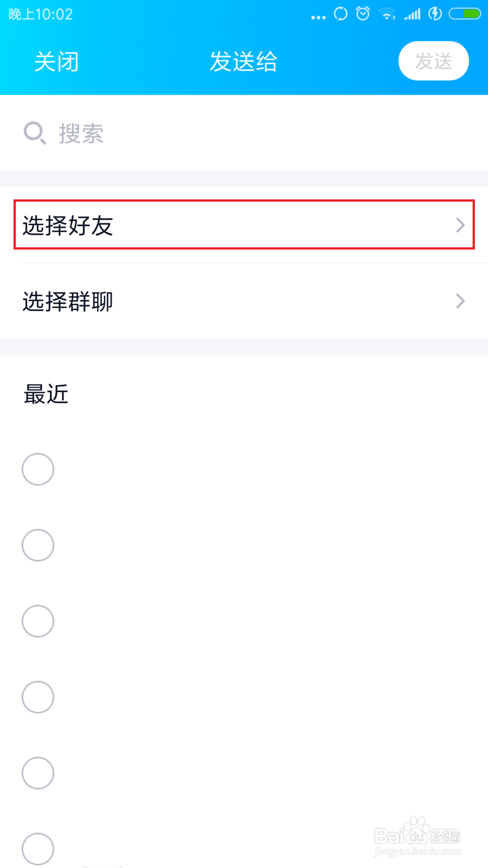Select the second recent contact radio circle

[x=38, y=545]
